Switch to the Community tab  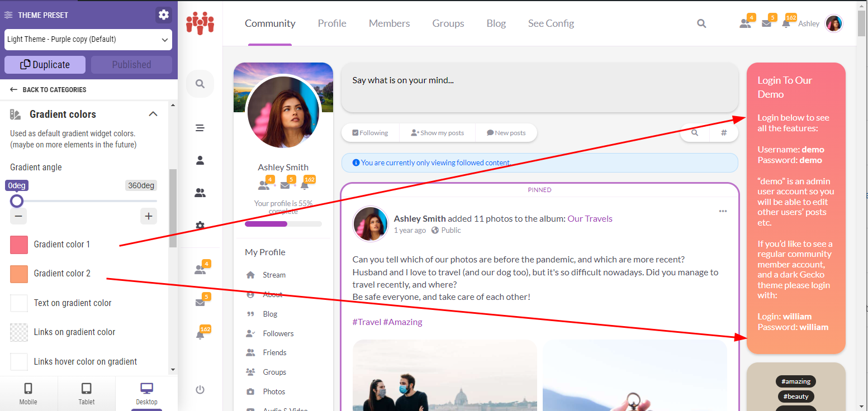point(270,23)
